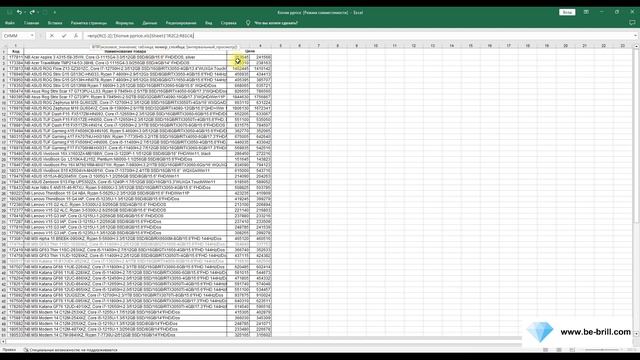Select column 23 header
640x360 pixels.
click(622, 46)
